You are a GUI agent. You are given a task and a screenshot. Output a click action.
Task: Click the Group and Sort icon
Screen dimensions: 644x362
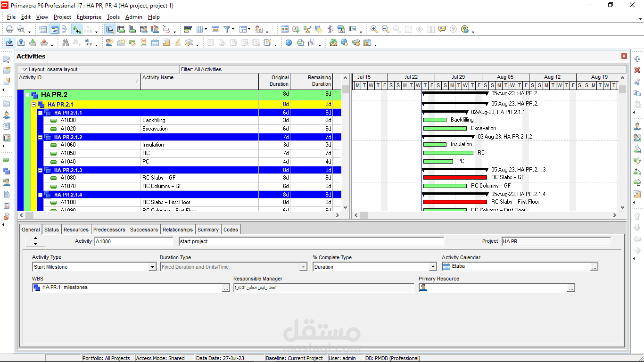[x=243, y=29]
